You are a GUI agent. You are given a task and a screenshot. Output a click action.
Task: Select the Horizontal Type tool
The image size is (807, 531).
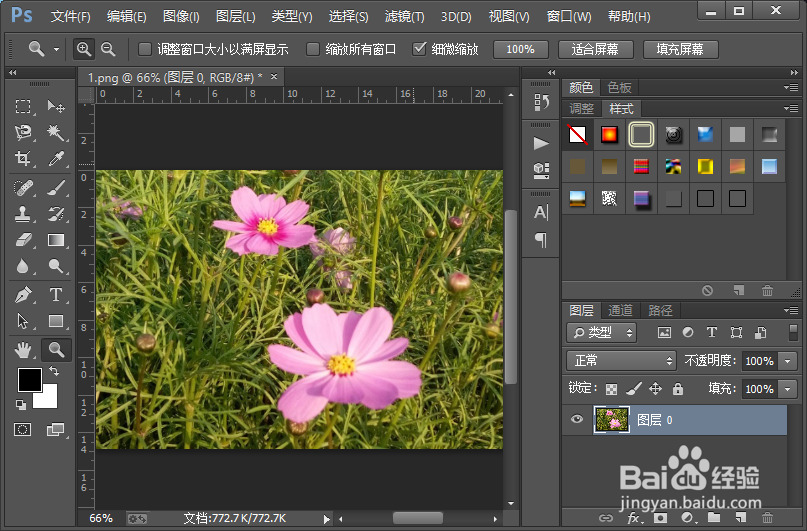[56, 295]
